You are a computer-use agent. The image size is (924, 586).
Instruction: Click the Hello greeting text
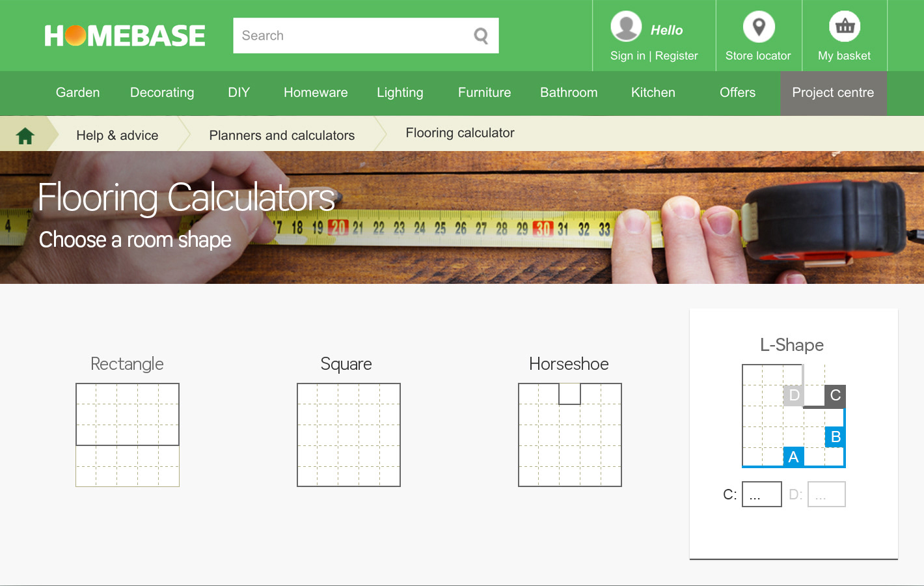pyautogui.click(x=667, y=30)
